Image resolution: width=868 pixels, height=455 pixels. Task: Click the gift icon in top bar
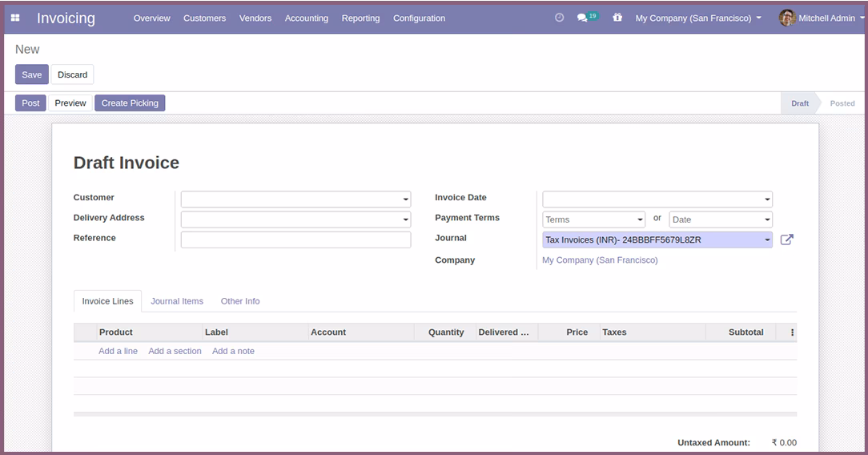pos(617,18)
